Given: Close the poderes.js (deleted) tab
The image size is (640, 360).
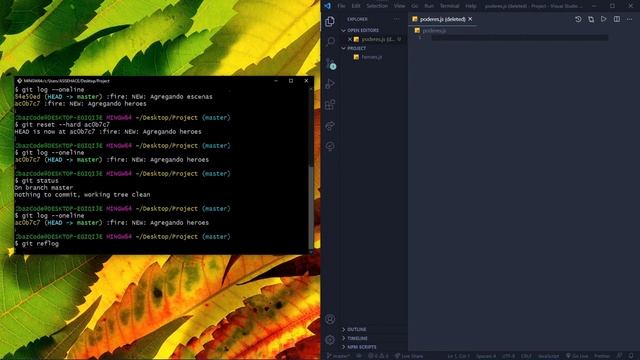Looking at the screenshot, I should [x=470, y=19].
